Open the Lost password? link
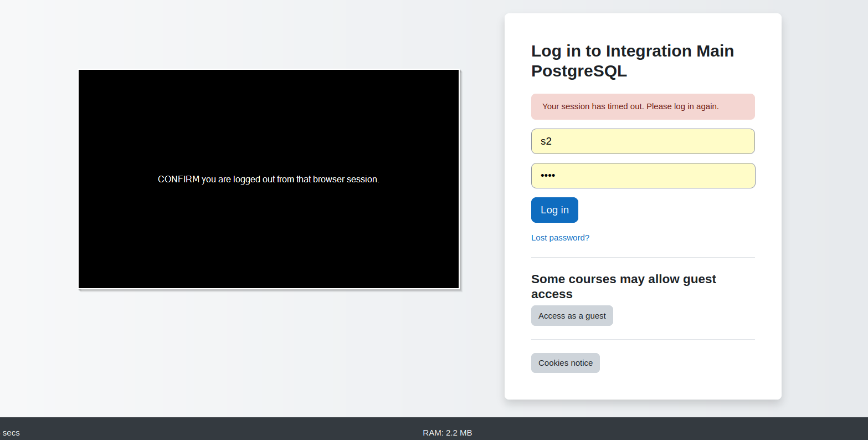The image size is (868, 440). click(x=560, y=238)
